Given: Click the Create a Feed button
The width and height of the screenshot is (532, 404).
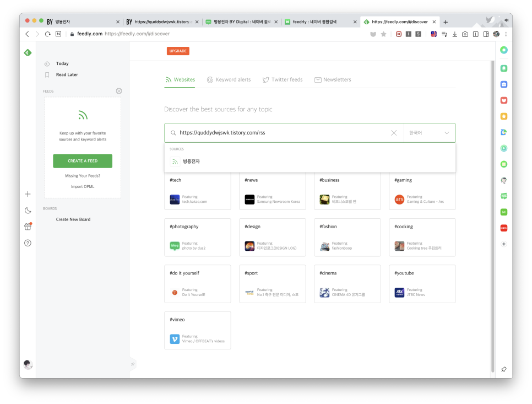Looking at the screenshot, I should (x=83, y=161).
